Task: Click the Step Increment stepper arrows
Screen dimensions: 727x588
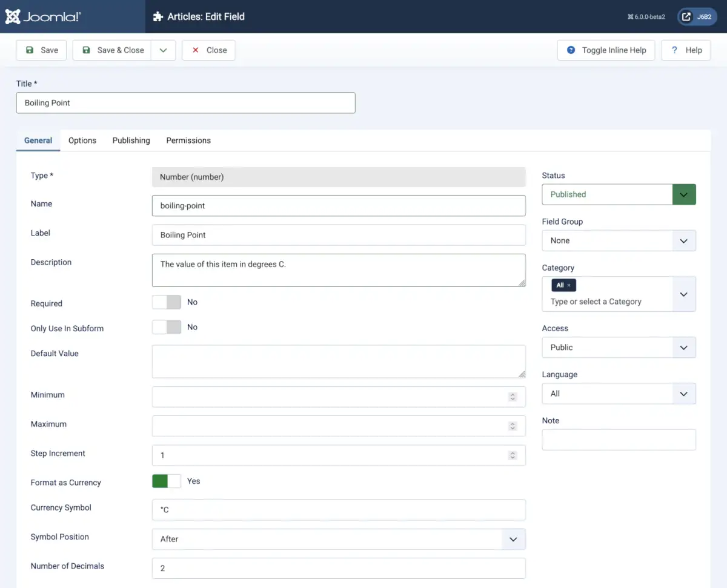Action: click(x=513, y=455)
